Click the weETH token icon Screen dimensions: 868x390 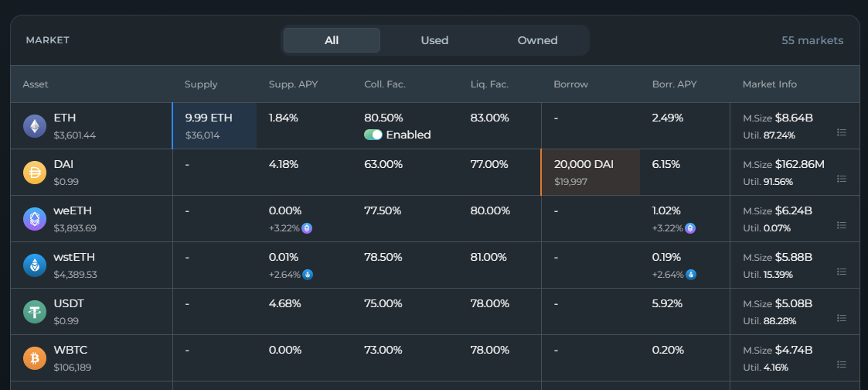(x=35, y=219)
